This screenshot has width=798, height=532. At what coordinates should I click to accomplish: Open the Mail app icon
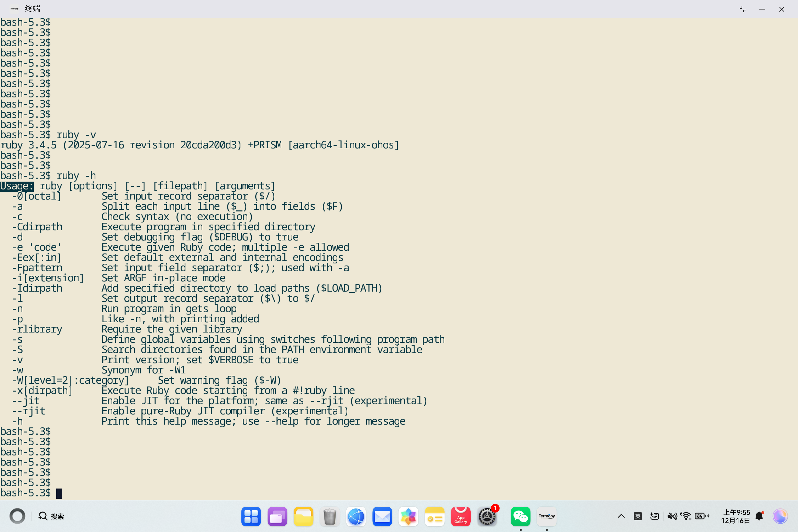coord(382,516)
